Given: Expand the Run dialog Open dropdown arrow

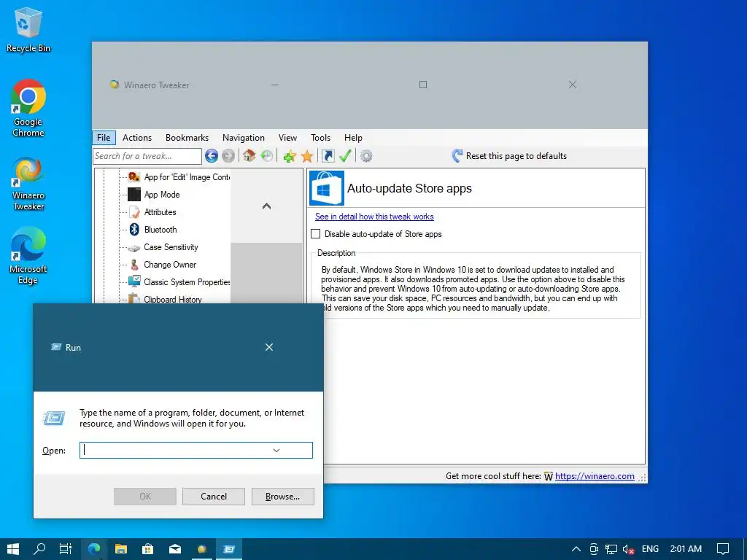Looking at the screenshot, I should point(276,451).
